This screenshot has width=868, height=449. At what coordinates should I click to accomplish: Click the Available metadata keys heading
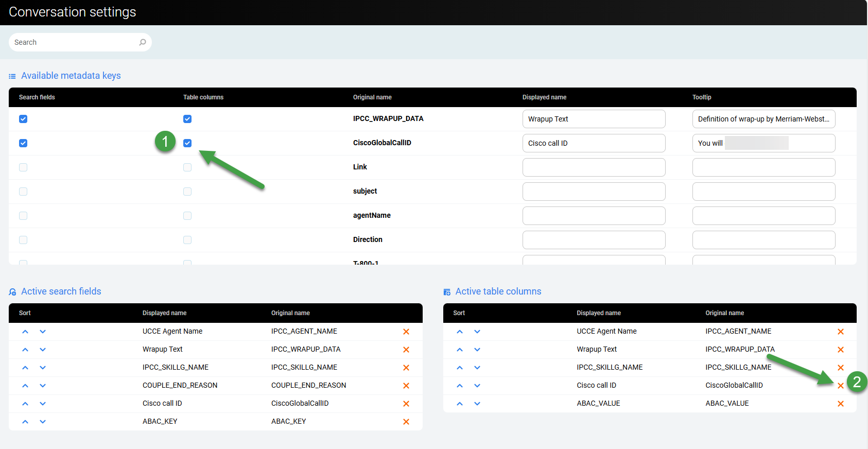71,76
